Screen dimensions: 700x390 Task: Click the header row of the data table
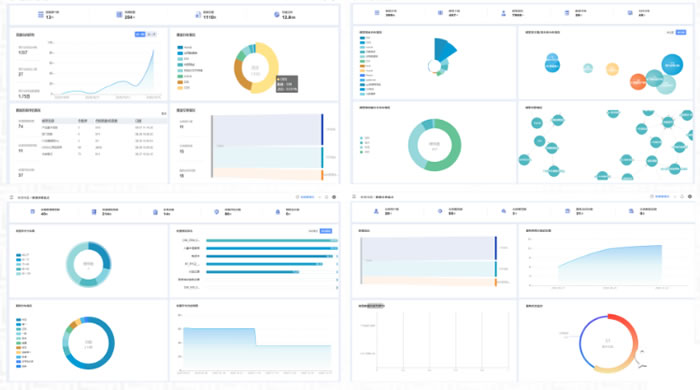coord(103,120)
